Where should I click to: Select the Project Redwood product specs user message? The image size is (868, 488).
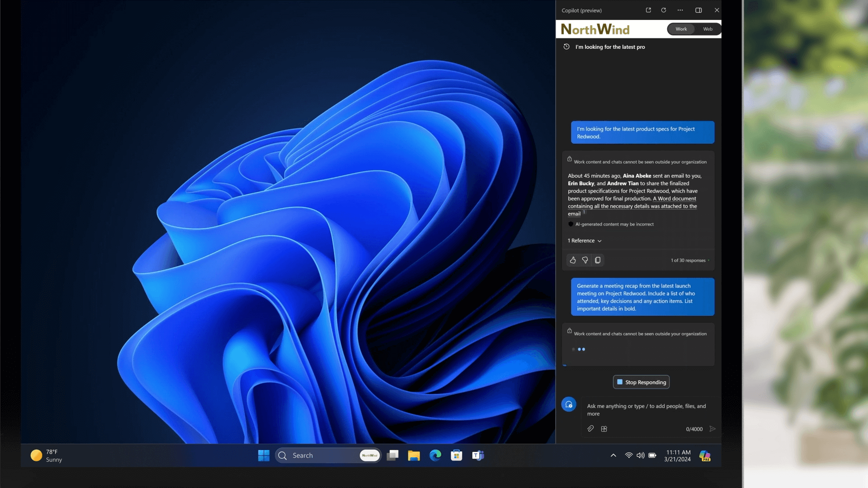(x=642, y=132)
